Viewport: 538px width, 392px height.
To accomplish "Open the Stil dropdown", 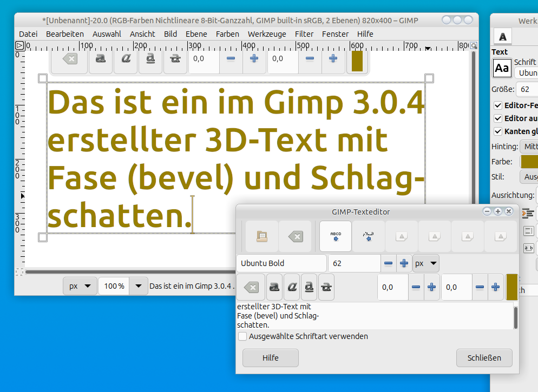I will pos(529,177).
